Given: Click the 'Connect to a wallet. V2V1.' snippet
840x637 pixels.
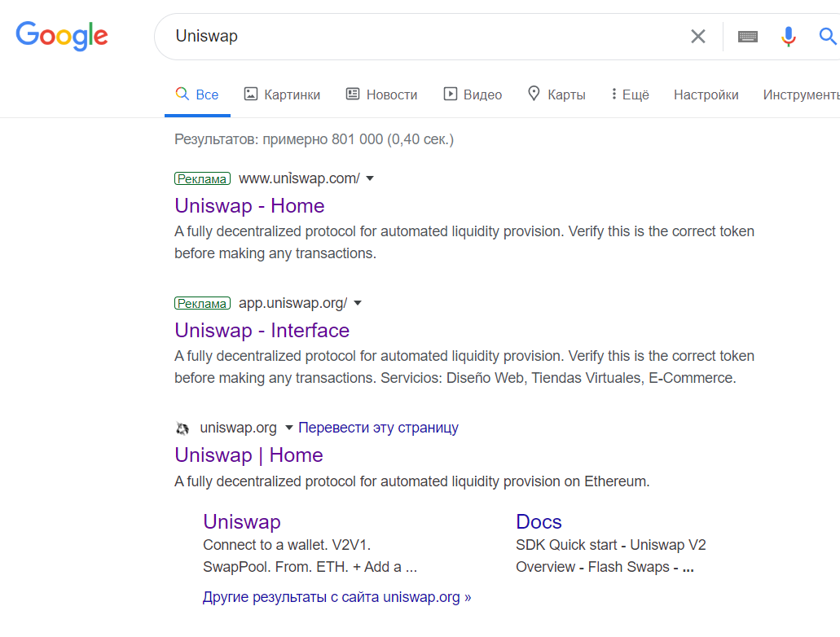Looking at the screenshot, I should [x=287, y=545].
